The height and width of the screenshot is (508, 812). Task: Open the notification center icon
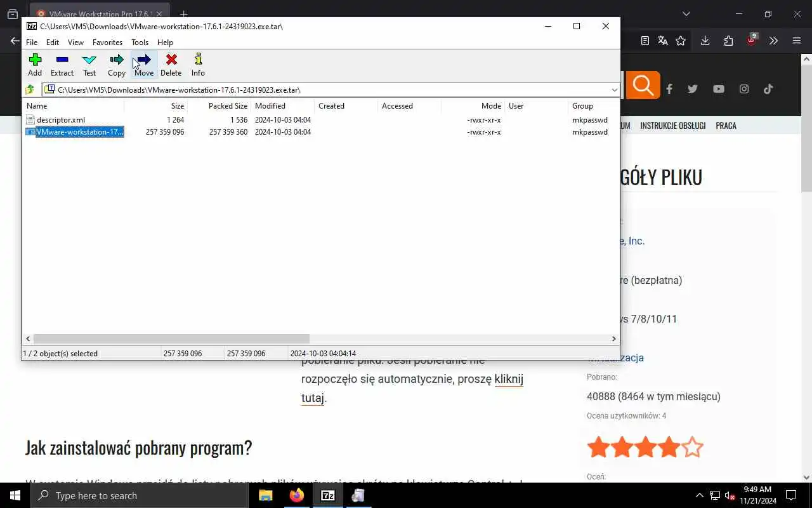[791, 495]
